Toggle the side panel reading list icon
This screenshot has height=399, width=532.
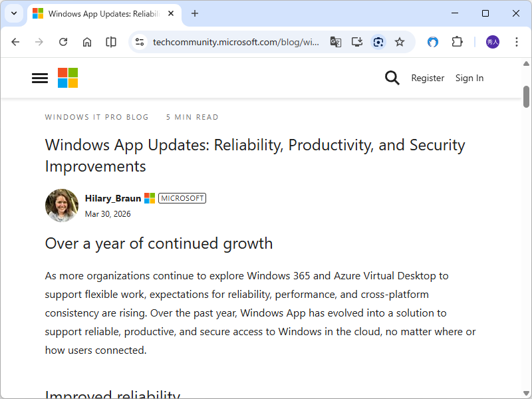click(110, 41)
